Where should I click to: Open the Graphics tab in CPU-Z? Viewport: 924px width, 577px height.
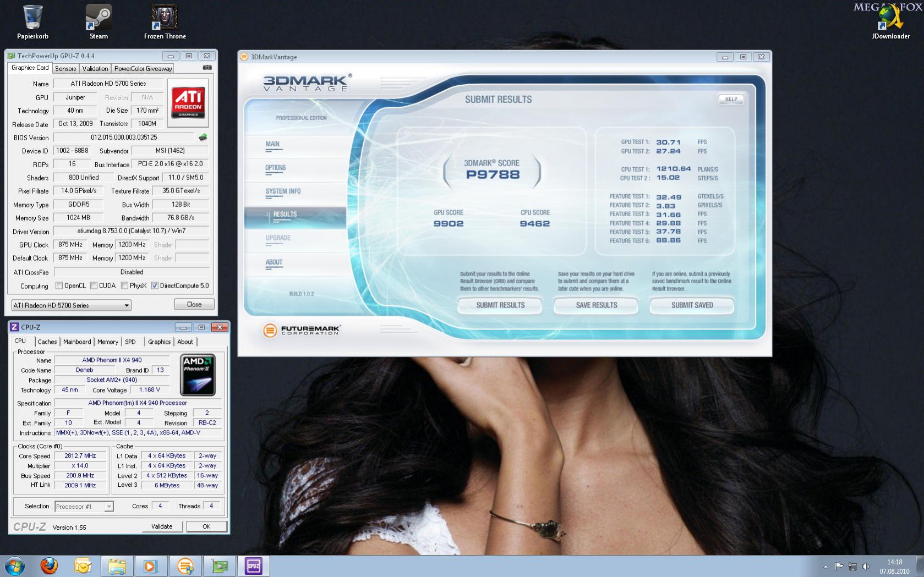pyautogui.click(x=160, y=342)
